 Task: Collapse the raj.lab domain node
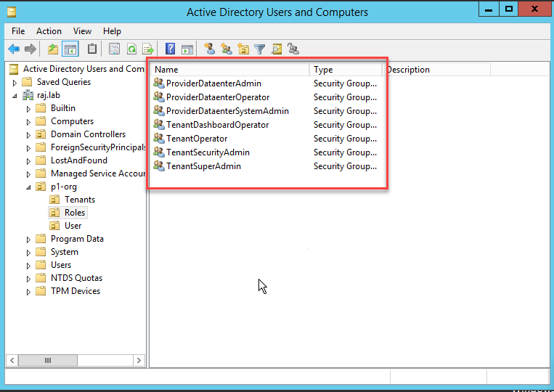click(15, 96)
